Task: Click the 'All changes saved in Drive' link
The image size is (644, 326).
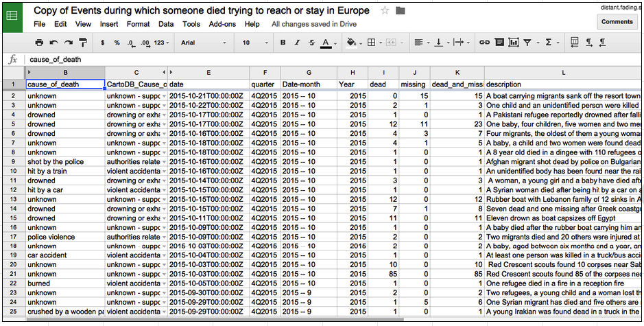Action: click(314, 24)
